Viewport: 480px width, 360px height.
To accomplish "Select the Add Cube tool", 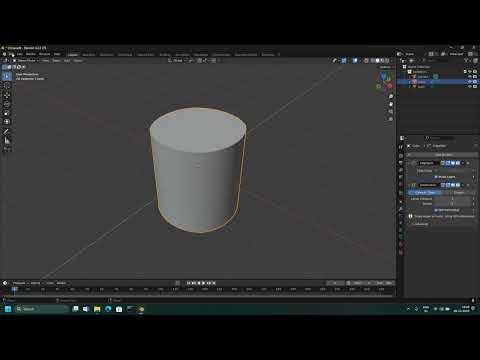I will 7,149.
